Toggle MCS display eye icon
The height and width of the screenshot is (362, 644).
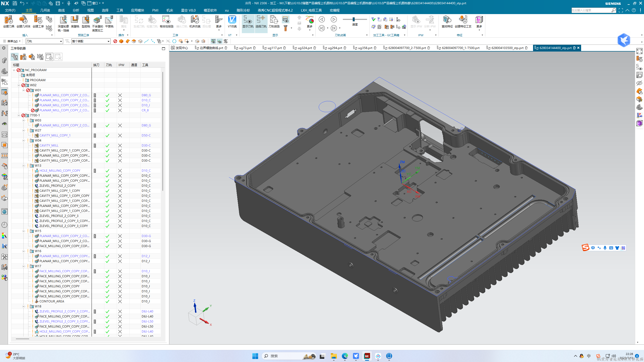(x=213, y=41)
